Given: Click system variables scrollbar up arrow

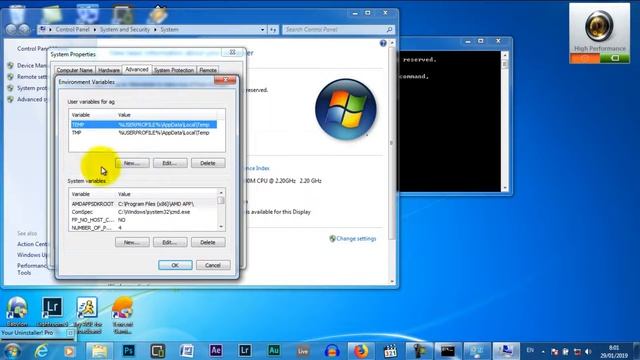Looking at the screenshot, I should pos(221,192).
